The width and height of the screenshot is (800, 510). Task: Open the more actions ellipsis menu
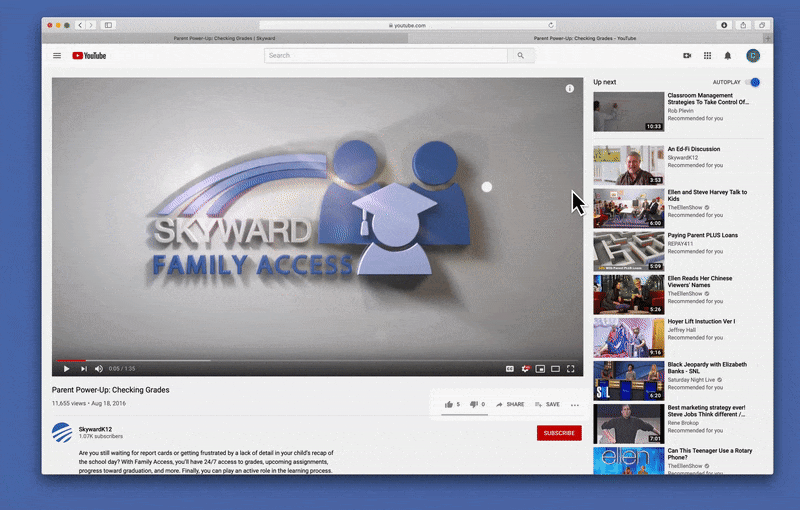(575, 405)
